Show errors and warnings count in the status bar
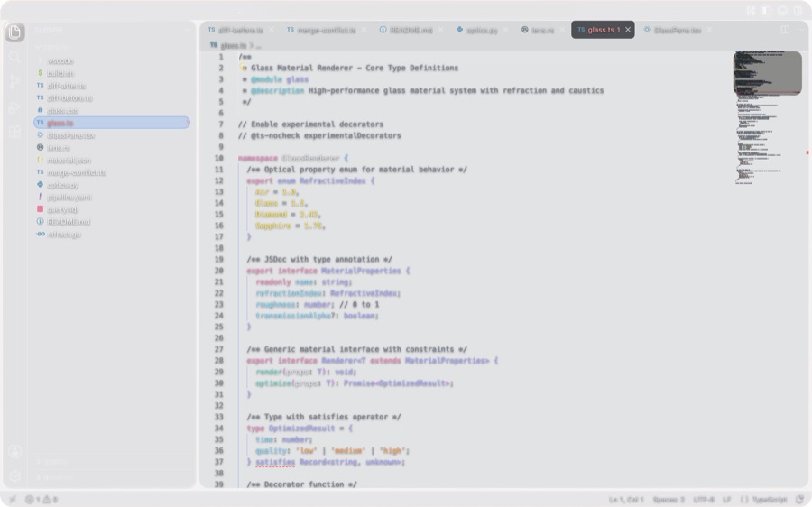Viewport: 812px width, 507px height. 41,499
